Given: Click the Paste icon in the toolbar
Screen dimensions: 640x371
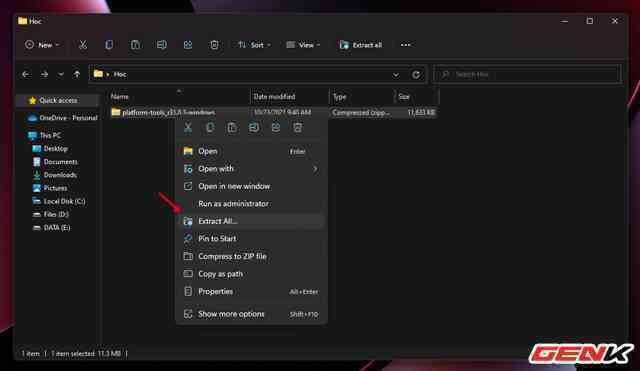Looking at the screenshot, I should (136, 45).
